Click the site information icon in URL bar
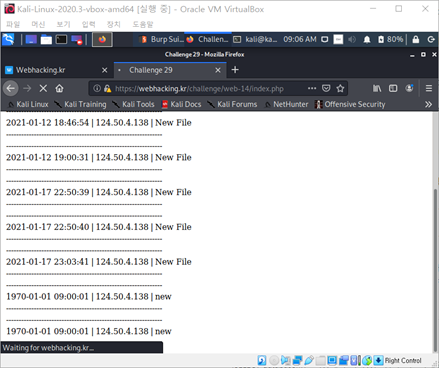The width and height of the screenshot is (439, 368). 97,88
